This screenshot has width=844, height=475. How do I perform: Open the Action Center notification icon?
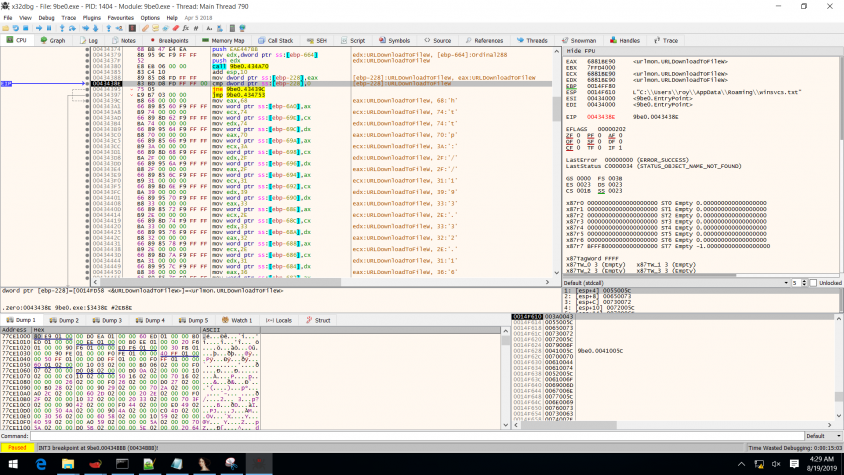794,464
